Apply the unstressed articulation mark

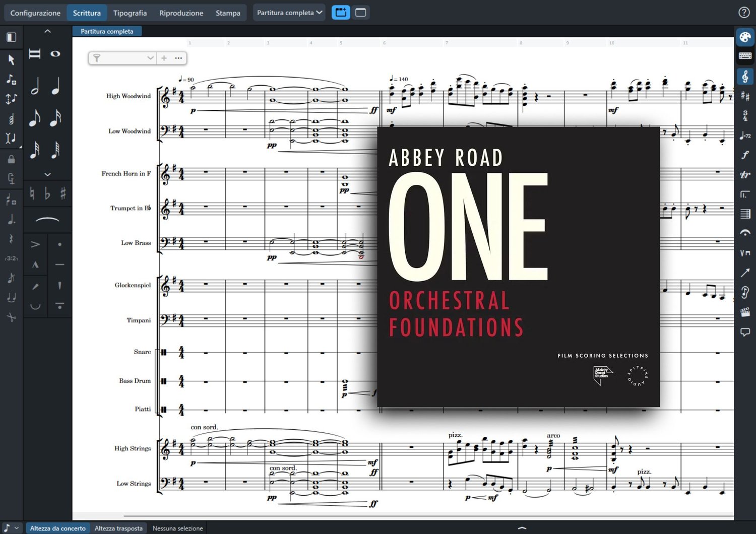35,306
